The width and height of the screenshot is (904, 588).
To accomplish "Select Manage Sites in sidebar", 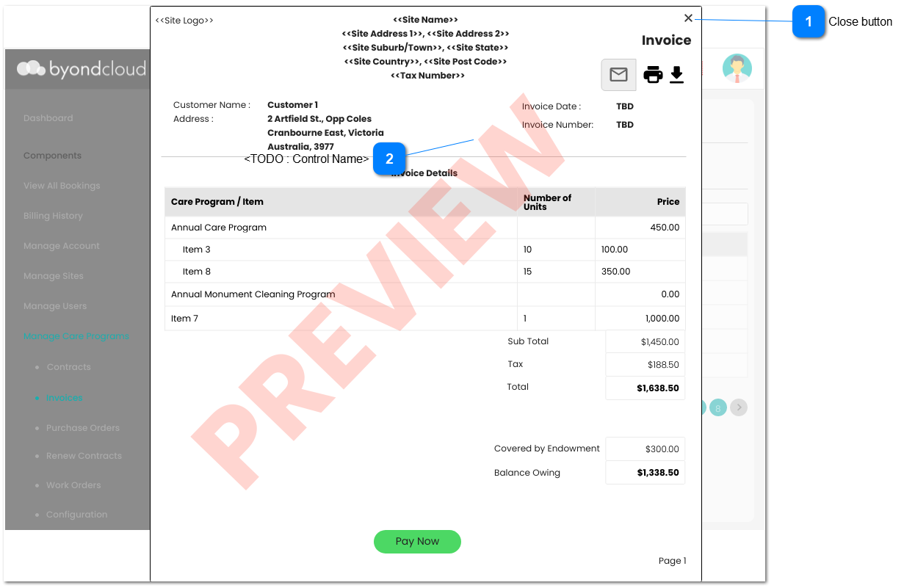I will (x=54, y=276).
